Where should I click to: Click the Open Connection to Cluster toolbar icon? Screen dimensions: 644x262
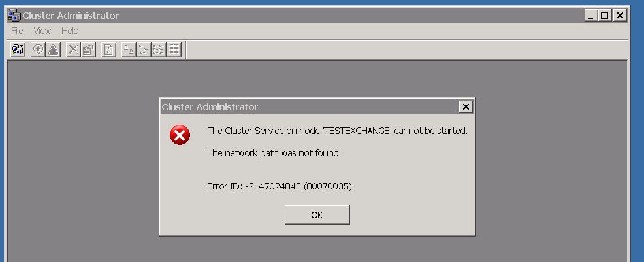pyautogui.click(x=18, y=50)
